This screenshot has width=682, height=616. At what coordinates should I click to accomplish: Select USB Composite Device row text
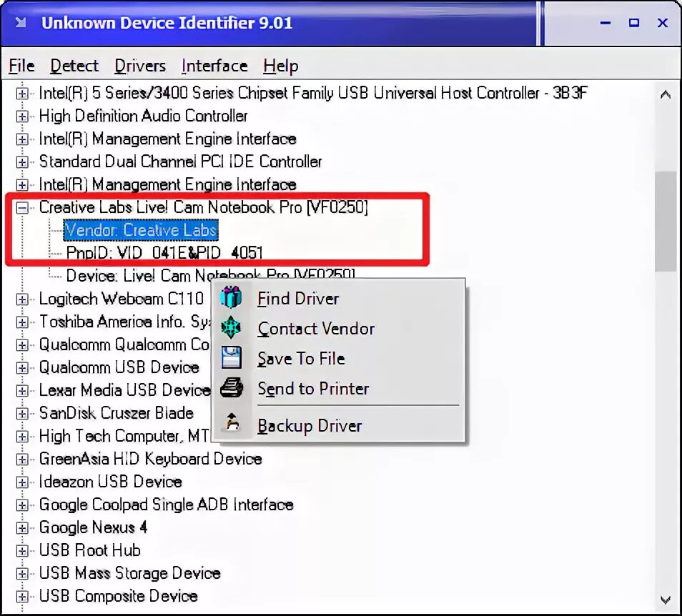coord(118,596)
